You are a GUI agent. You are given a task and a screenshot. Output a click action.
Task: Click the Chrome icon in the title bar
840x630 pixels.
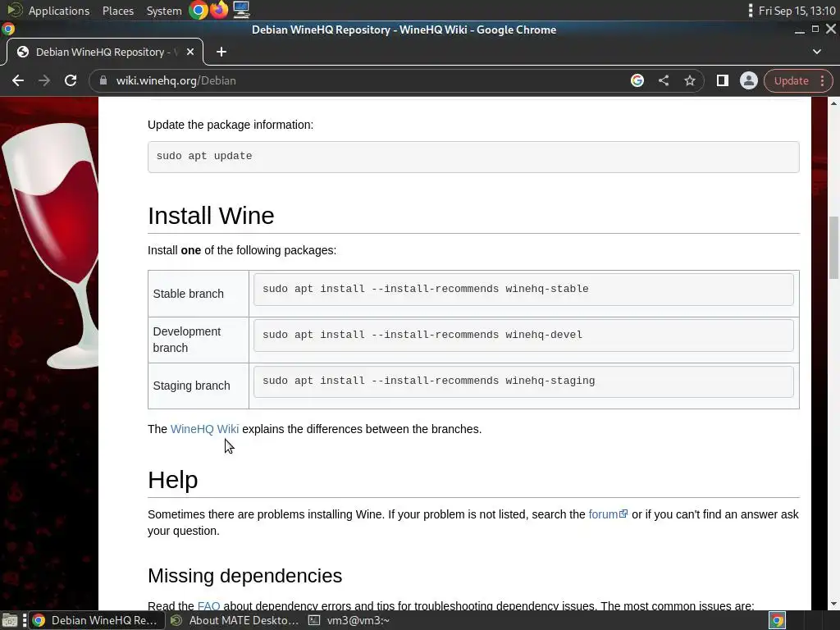[x=8, y=30]
